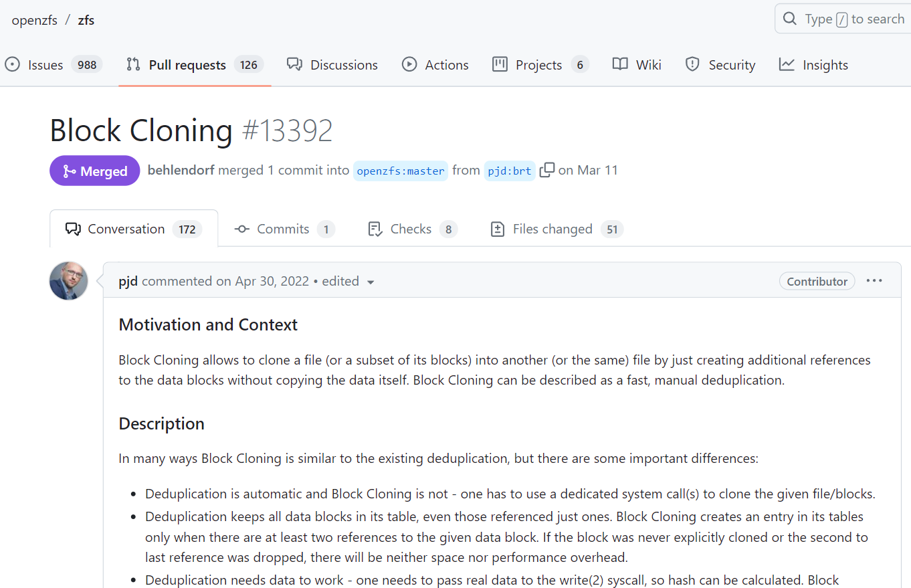
Task: Click the 8 checks counter badge
Action: click(448, 229)
